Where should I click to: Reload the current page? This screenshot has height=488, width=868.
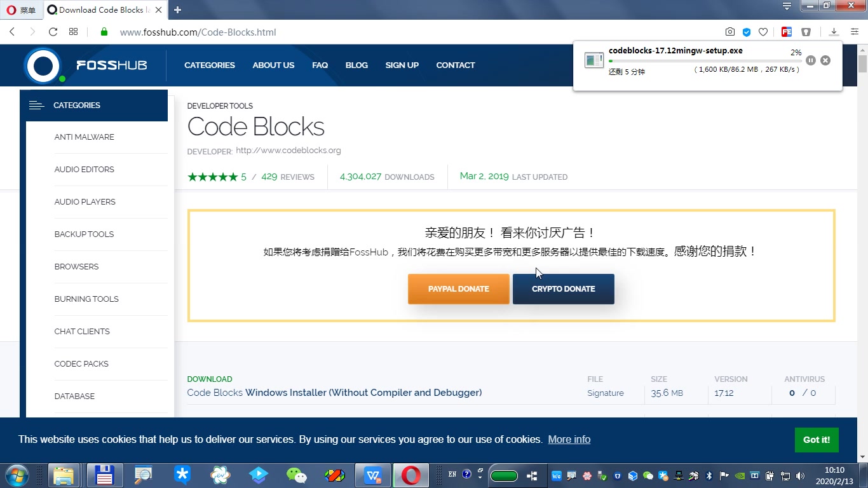[x=53, y=32]
